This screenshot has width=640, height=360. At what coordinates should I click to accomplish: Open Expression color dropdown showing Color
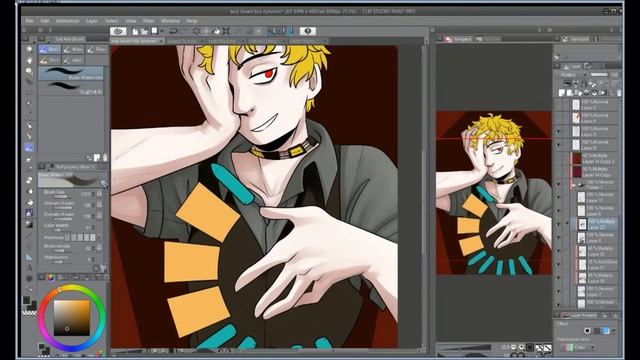pos(579,347)
